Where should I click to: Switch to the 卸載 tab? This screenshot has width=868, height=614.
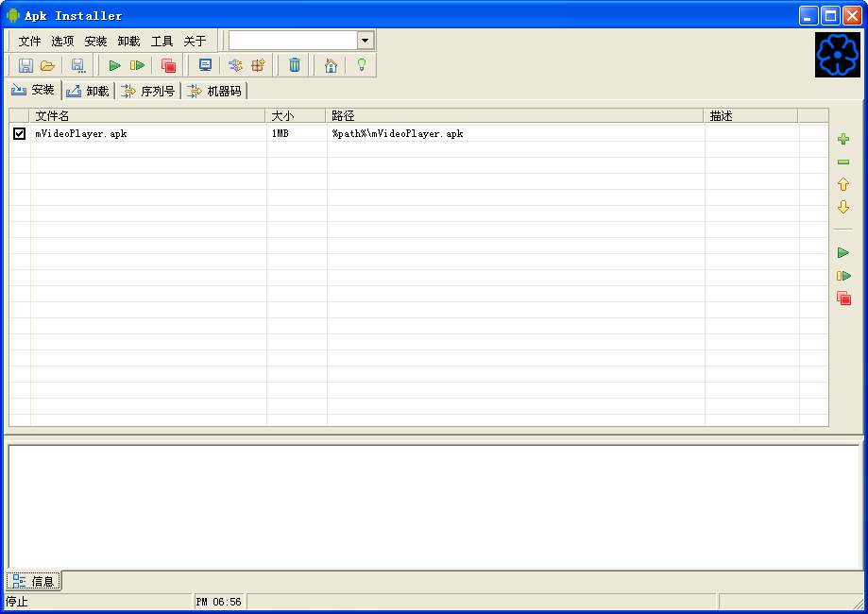(88, 91)
